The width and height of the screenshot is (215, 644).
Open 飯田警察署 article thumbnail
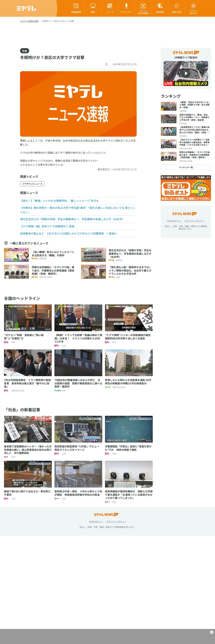(x=78, y=362)
